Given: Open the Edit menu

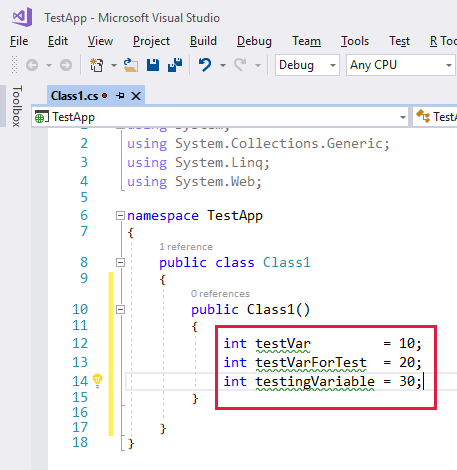Looking at the screenshot, I should click(x=58, y=41).
